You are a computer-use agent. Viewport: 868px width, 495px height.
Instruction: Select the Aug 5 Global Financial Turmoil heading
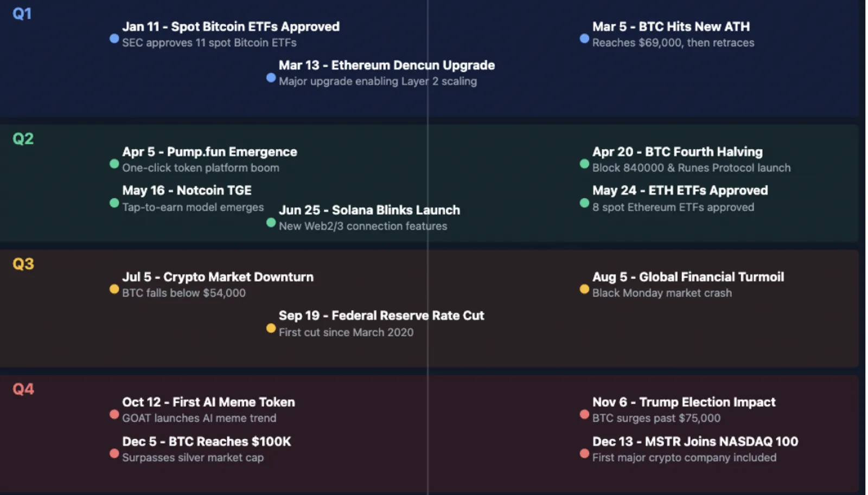(x=688, y=277)
